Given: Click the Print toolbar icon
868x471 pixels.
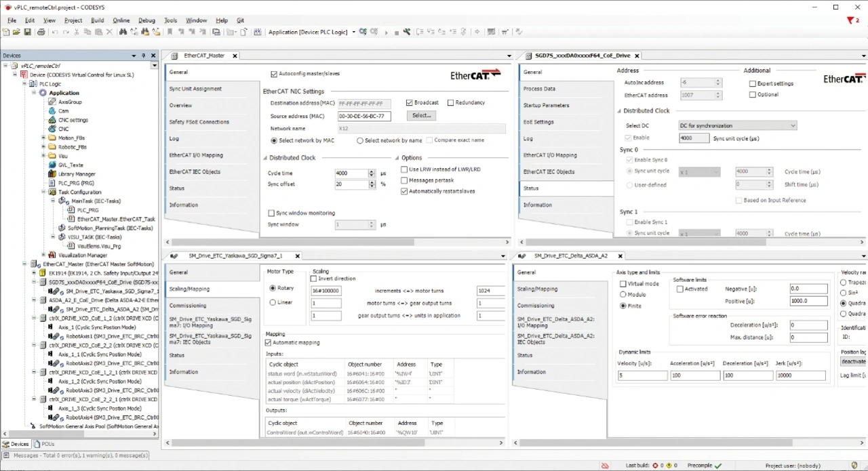Looking at the screenshot, I should 41,32.
